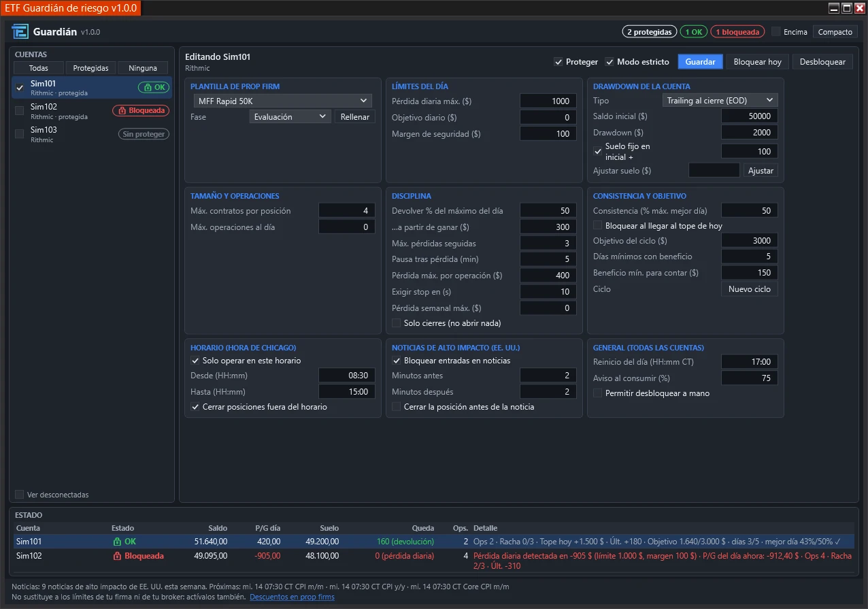
Task: Enable 'Permitir desbloquear a mano'
Action: 598,393
